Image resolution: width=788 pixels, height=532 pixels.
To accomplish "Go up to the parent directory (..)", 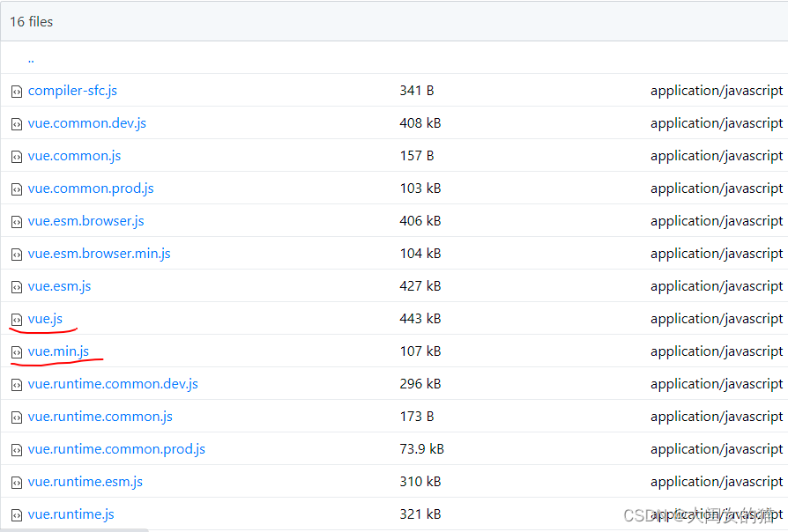I will pyautogui.click(x=31, y=60).
